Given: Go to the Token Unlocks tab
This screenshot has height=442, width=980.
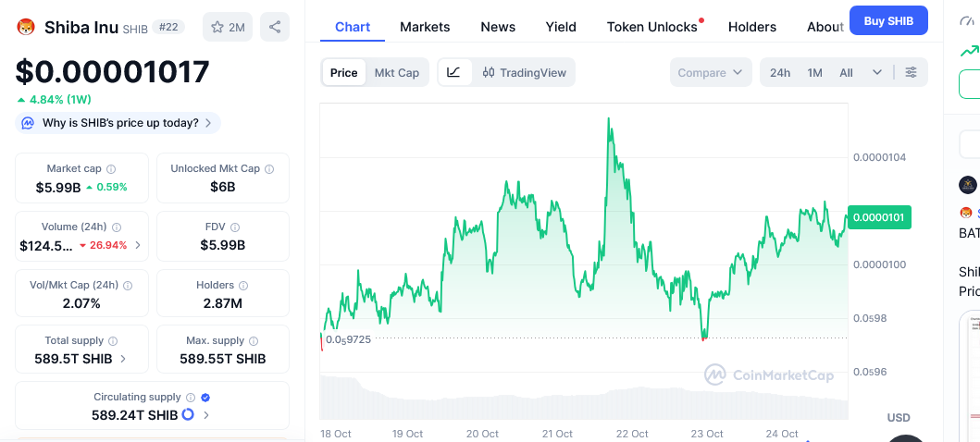Looking at the screenshot, I should [x=651, y=27].
